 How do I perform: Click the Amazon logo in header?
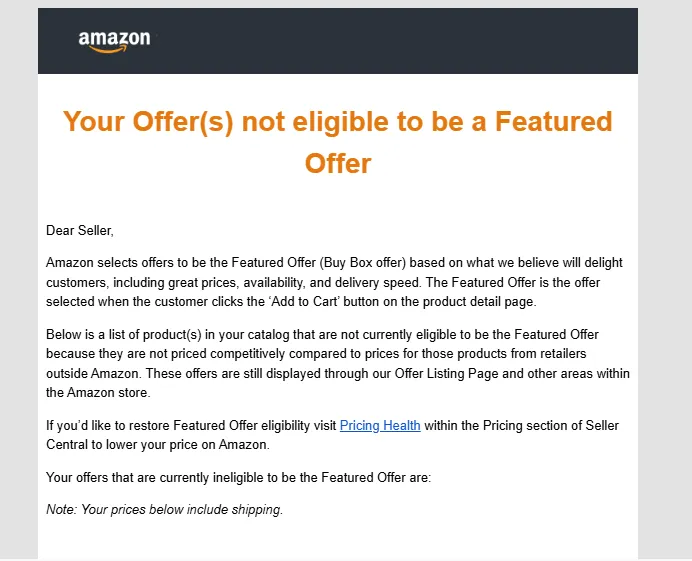[114, 40]
